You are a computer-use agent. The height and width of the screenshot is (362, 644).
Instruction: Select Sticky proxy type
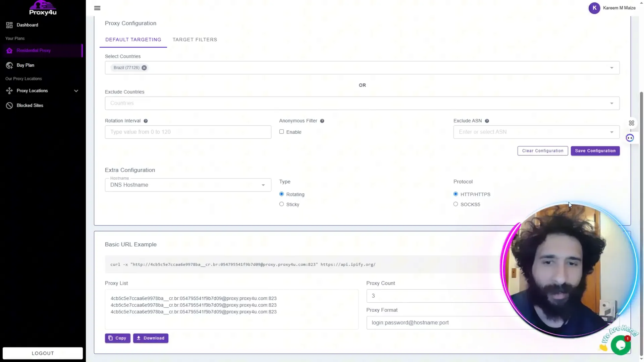tap(281, 204)
